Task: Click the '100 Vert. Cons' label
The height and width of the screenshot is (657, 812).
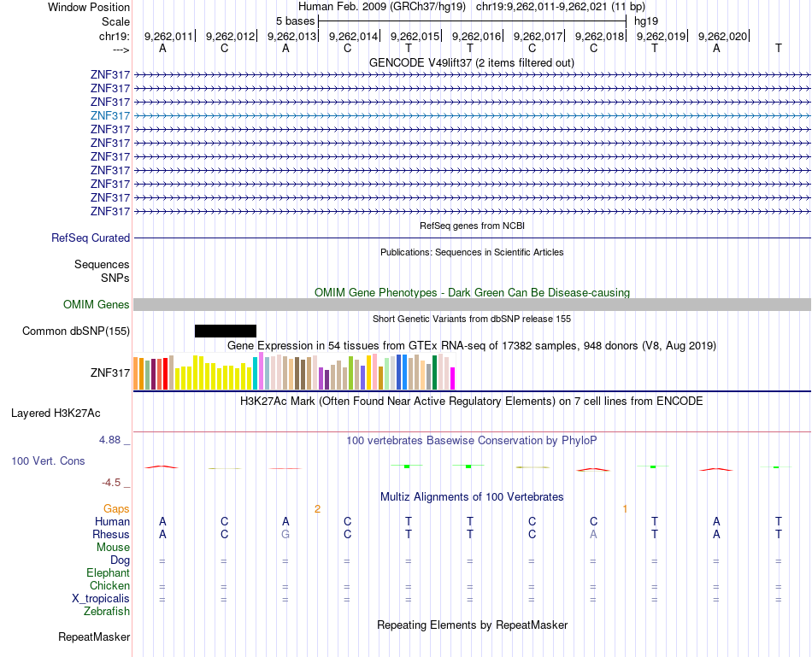Action: point(48,460)
